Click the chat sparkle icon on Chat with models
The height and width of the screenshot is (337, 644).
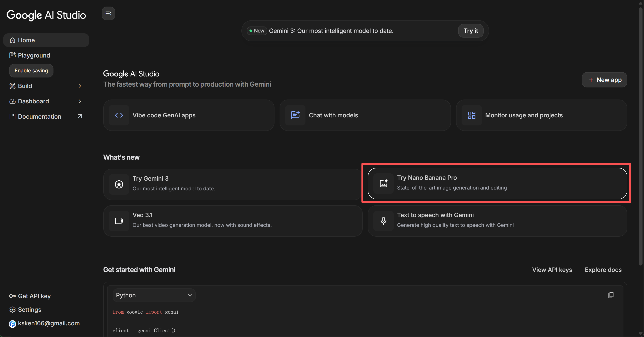pyautogui.click(x=295, y=115)
